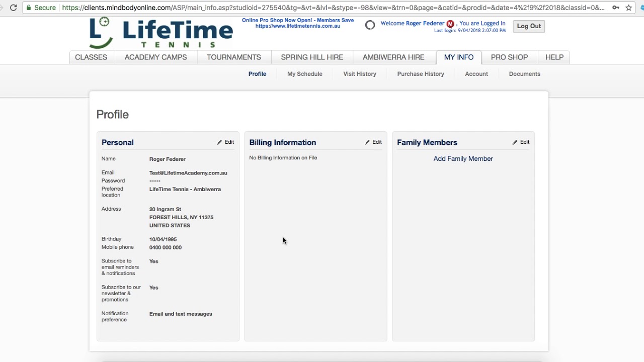Click the UNITED STATES country line
644x362 pixels.
tap(170, 225)
